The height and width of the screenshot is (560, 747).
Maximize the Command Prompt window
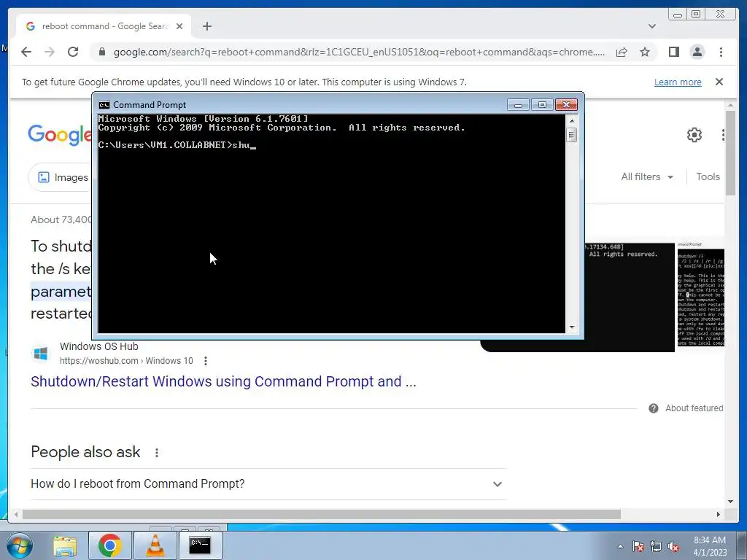coord(542,105)
